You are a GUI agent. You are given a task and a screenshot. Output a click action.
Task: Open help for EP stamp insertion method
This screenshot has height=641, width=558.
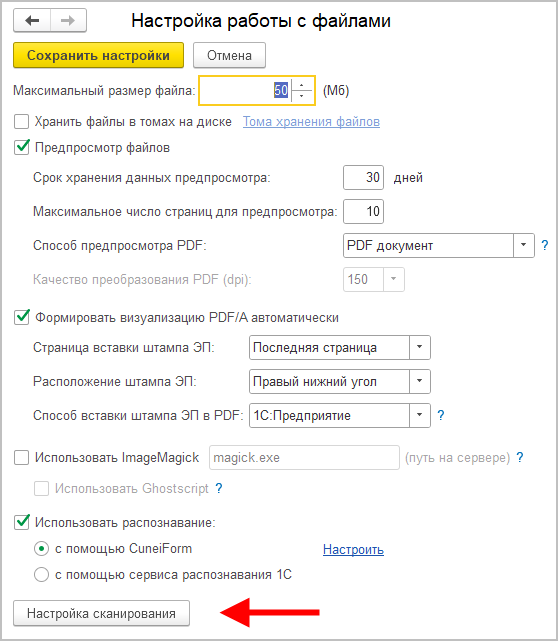[x=440, y=415]
